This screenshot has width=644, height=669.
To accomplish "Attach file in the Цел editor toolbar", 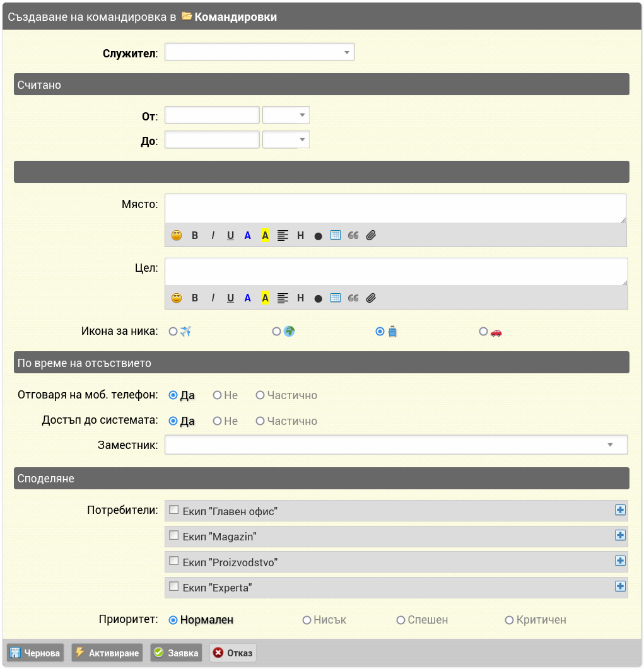I will pyautogui.click(x=371, y=298).
